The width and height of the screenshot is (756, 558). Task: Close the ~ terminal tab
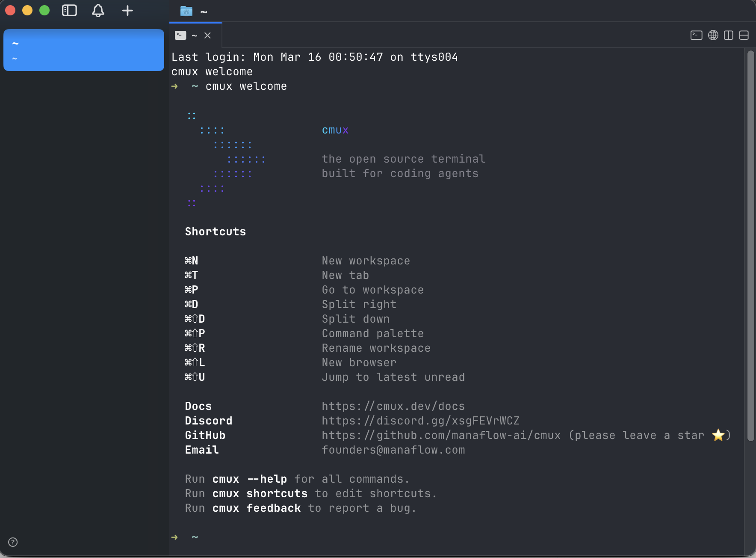click(207, 36)
